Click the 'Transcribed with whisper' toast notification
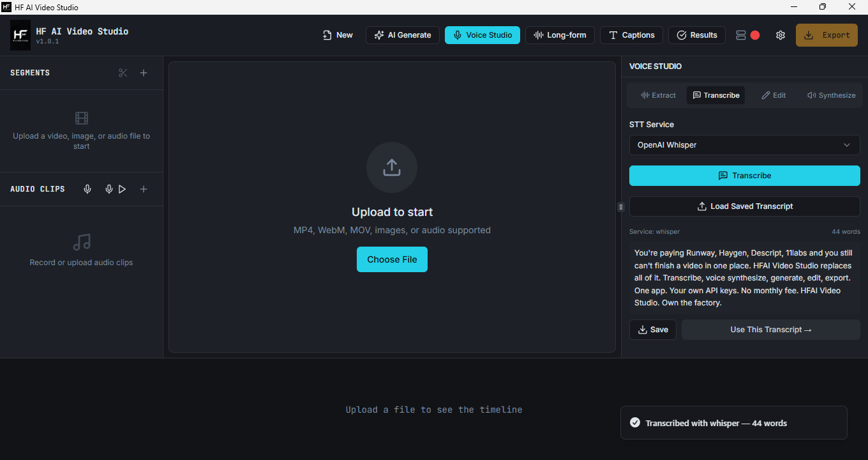 click(734, 423)
